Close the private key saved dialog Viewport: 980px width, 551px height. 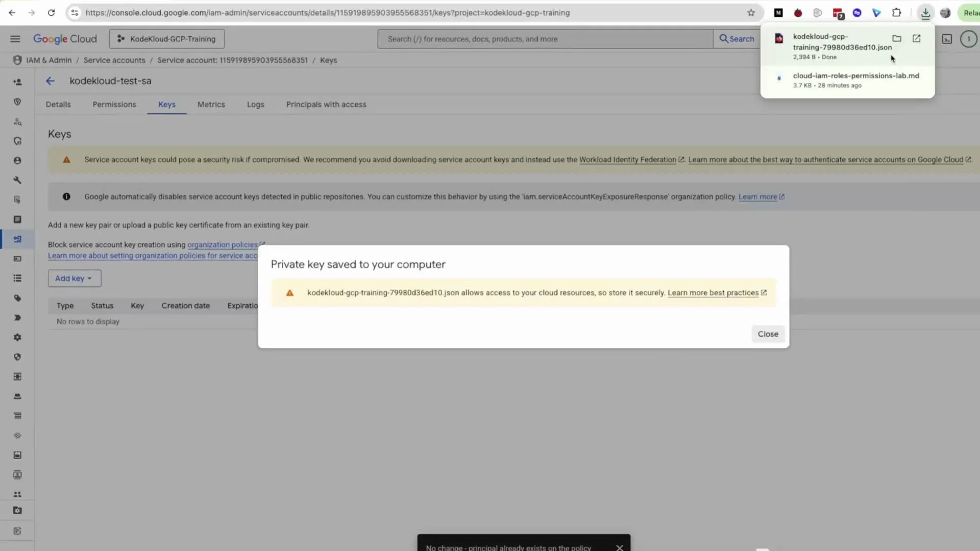point(768,334)
